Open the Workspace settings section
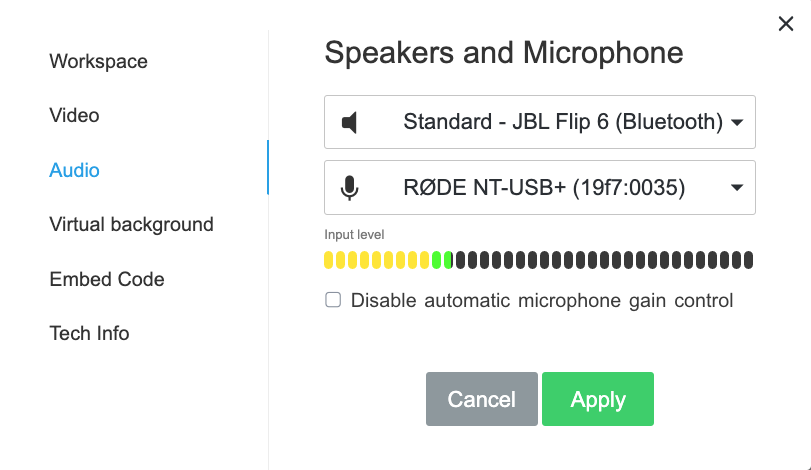811x470 pixels. tap(98, 61)
